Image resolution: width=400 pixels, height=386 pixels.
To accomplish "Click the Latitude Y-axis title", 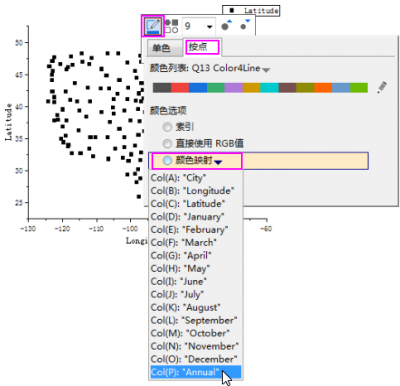I will click(x=8, y=121).
